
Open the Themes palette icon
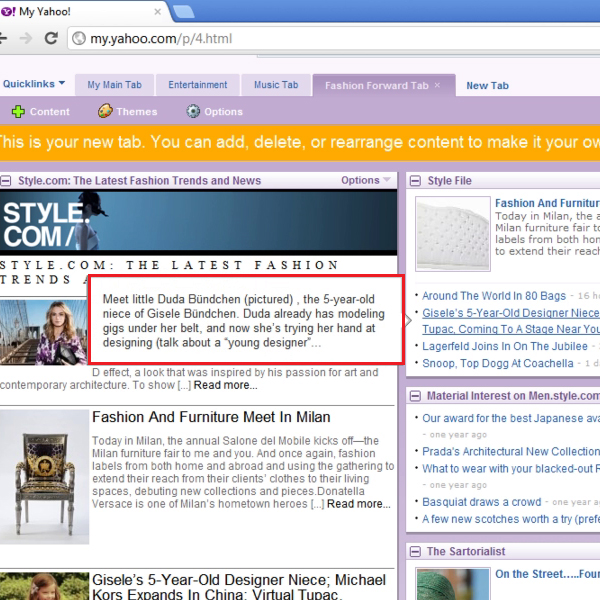click(105, 111)
